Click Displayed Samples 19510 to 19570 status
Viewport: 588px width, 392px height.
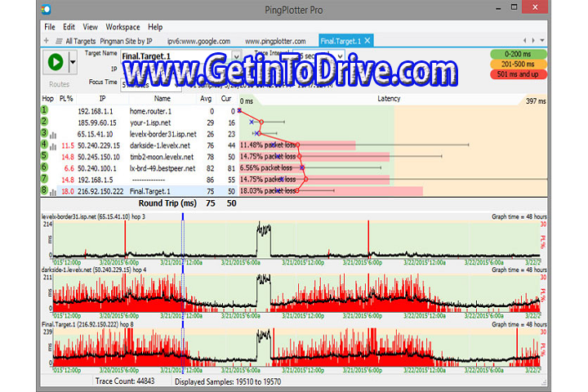pyautogui.click(x=228, y=382)
